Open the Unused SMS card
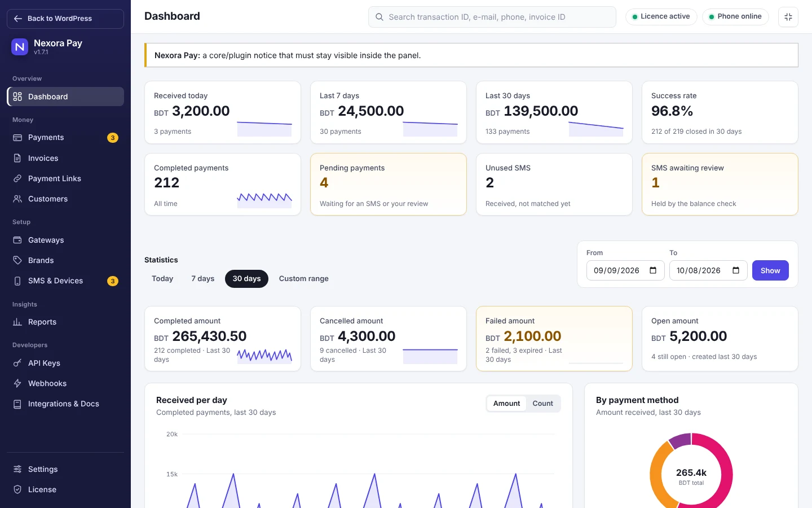This screenshot has width=812, height=508. (554, 185)
